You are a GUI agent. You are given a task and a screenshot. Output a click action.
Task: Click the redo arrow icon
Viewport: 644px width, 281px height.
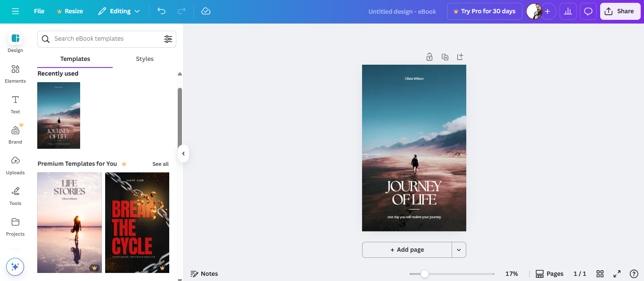181,11
